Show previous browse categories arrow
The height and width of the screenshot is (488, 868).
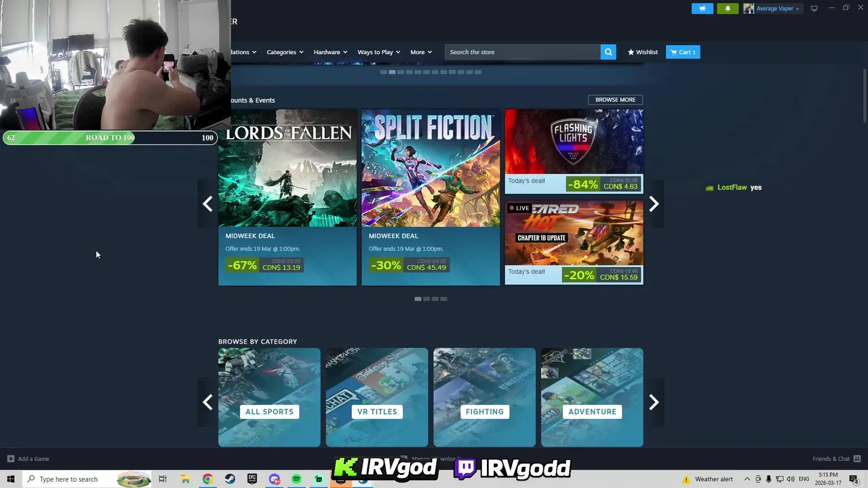208,402
